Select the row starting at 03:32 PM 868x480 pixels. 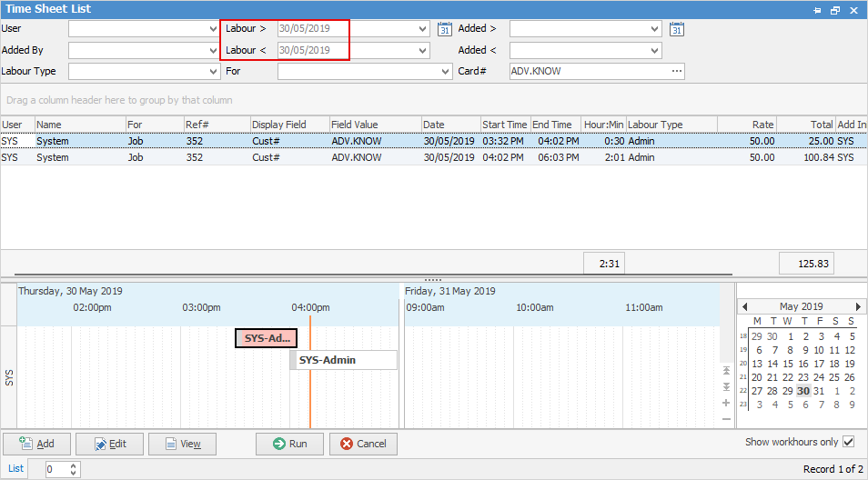click(x=434, y=141)
